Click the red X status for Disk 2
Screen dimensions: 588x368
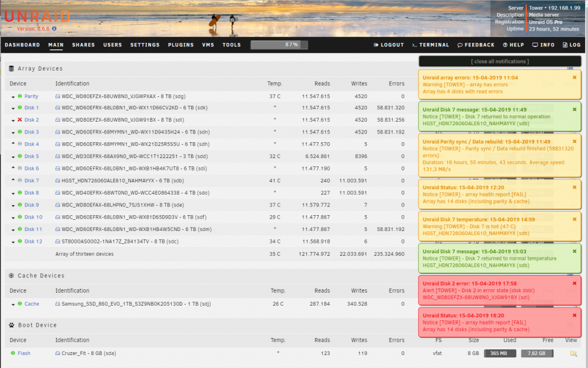tap(20, 120)
